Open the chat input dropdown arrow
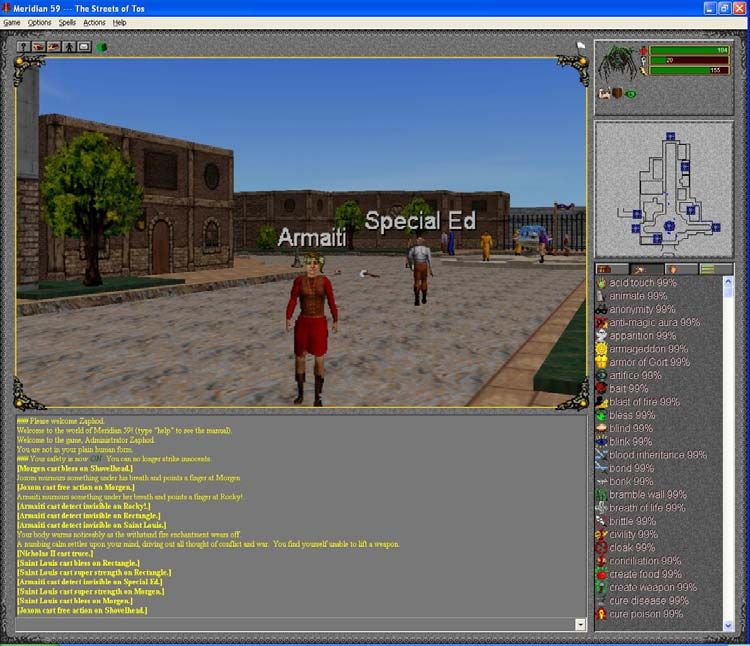750x646 pixels. pyautogui.click(x=580, y=624)
